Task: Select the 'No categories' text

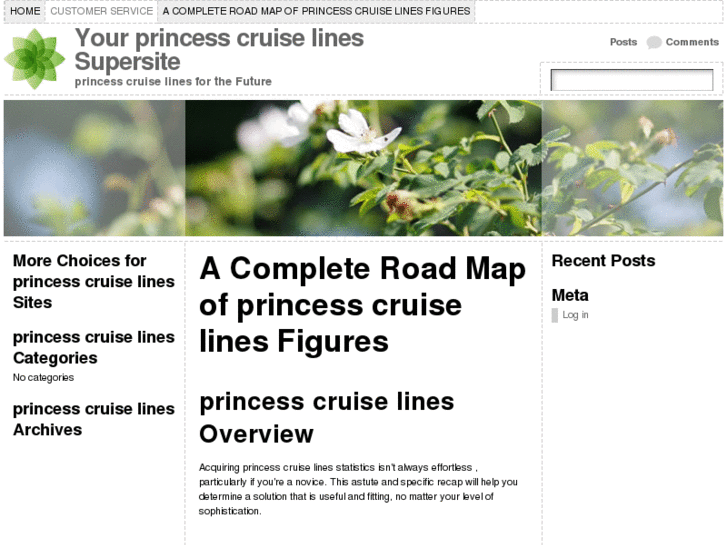Action: [x=44, y=378]
